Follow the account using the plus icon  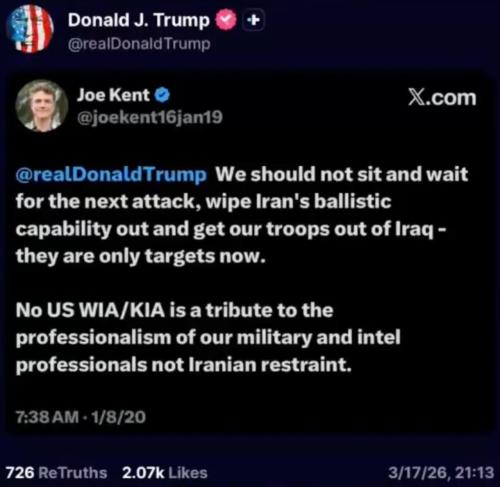pos(253,20)
